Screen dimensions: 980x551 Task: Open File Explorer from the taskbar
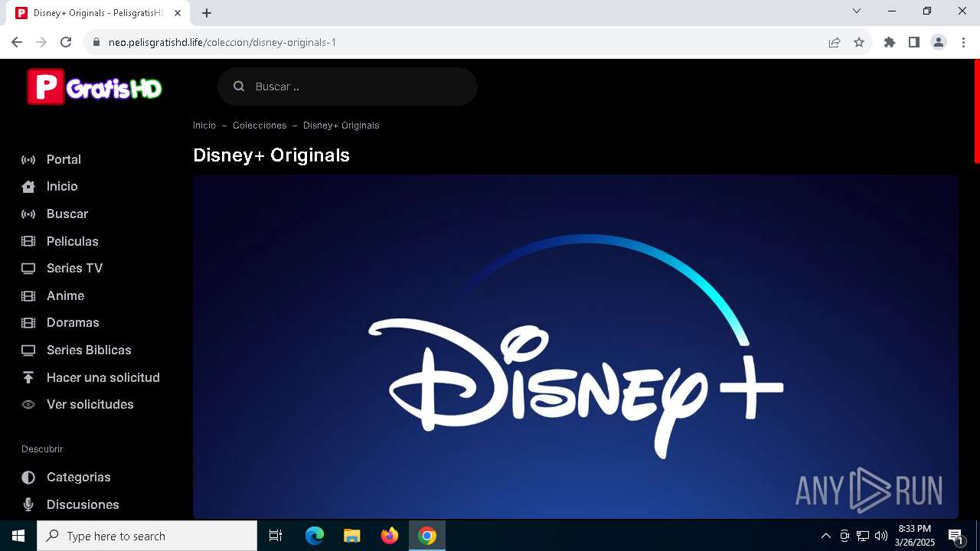pos(352,536)
